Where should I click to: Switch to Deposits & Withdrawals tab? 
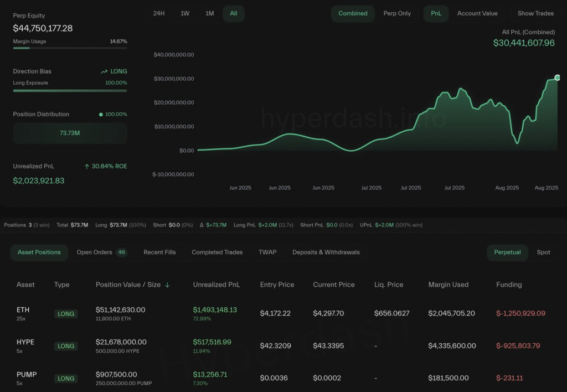[326, 252]
